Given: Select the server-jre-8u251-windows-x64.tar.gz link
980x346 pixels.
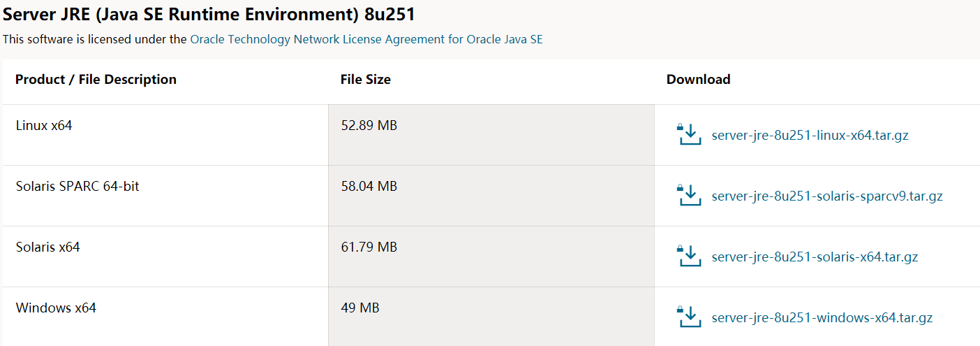Looking at the screenshot, I should [x=822, y=318].
